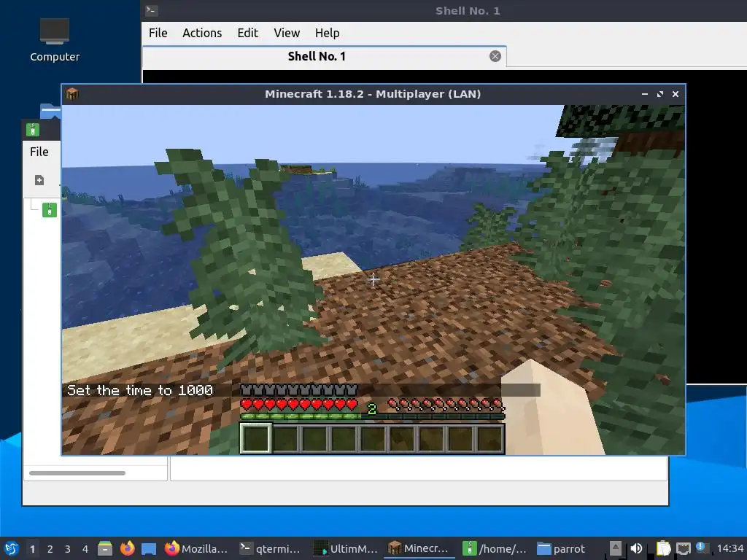
Task: Maximize the Minecraft window
Action: (659, 94)
